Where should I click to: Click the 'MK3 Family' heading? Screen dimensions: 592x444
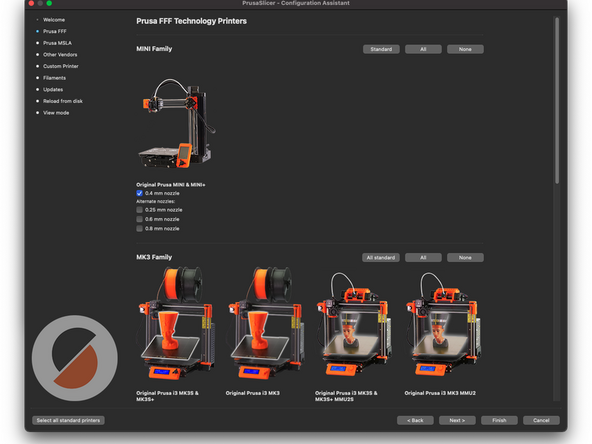tap(154, 257)
